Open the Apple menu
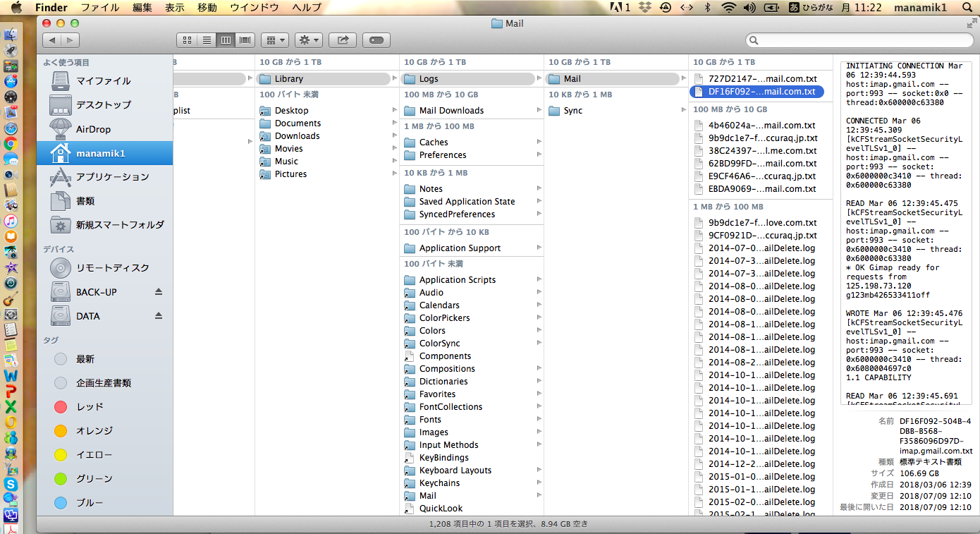Screen dimensions: 980x534 [16, 8]
